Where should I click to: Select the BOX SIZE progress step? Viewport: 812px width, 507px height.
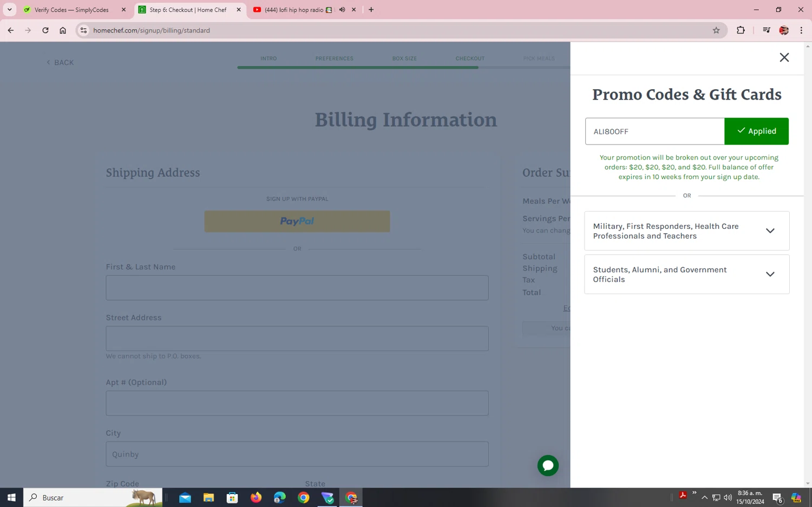tap(404, 58)
